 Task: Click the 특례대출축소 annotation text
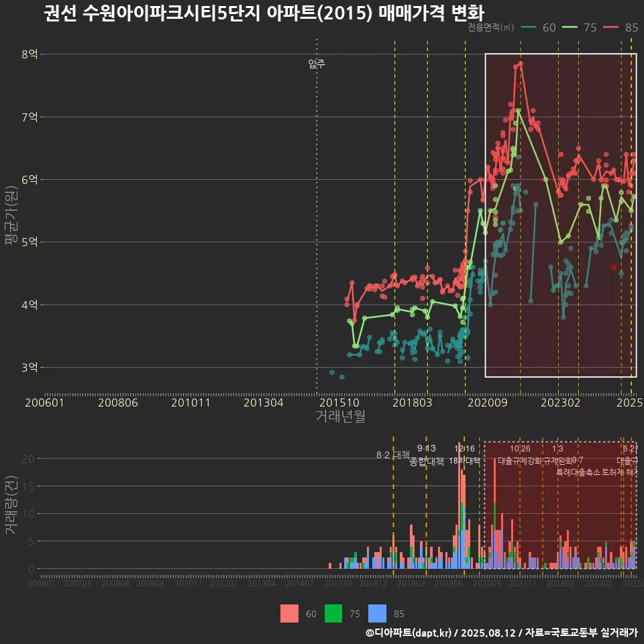pyautogui.click(x=578, y=472)
